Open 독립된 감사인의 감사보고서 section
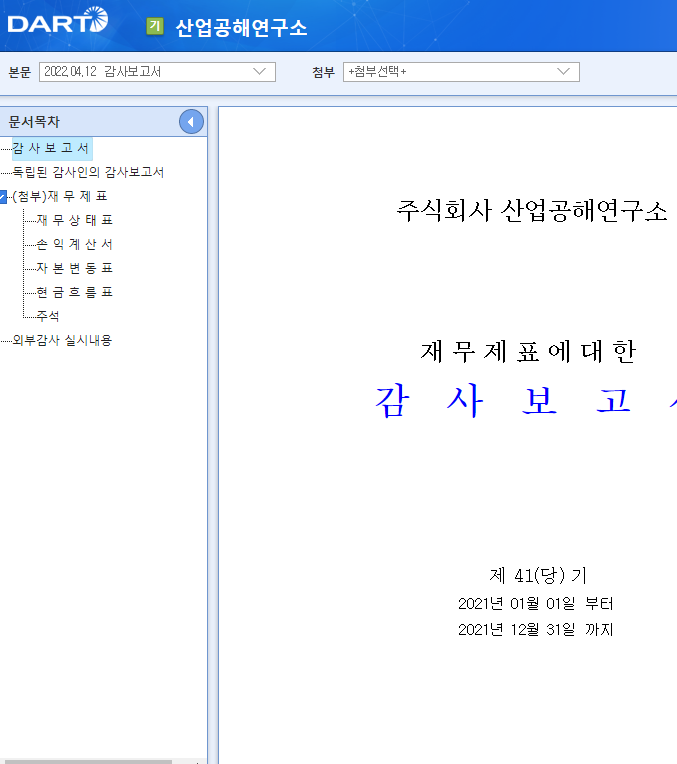 pos(88,172)
